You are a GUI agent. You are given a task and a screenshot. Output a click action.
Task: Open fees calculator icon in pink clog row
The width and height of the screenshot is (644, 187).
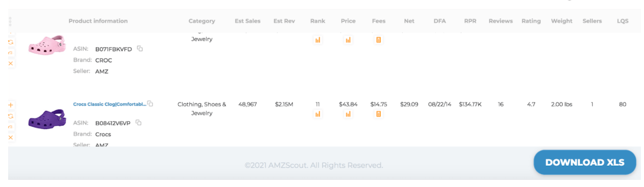point(378,40)
